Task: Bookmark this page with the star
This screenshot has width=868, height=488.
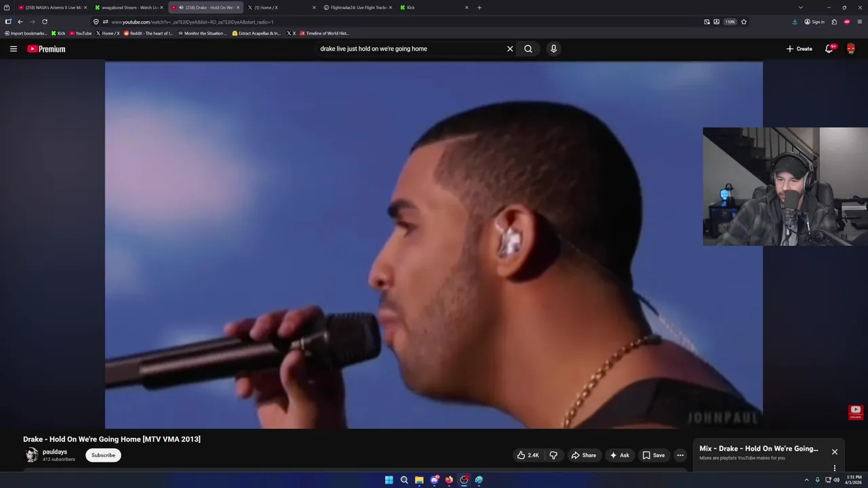Action: click(x=744, y=22)
